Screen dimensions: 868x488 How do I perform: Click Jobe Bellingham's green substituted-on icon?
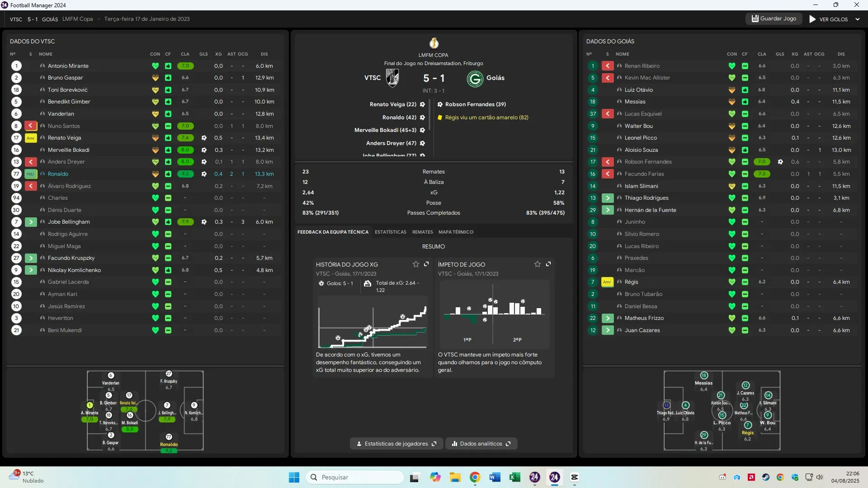click(31, 222)
